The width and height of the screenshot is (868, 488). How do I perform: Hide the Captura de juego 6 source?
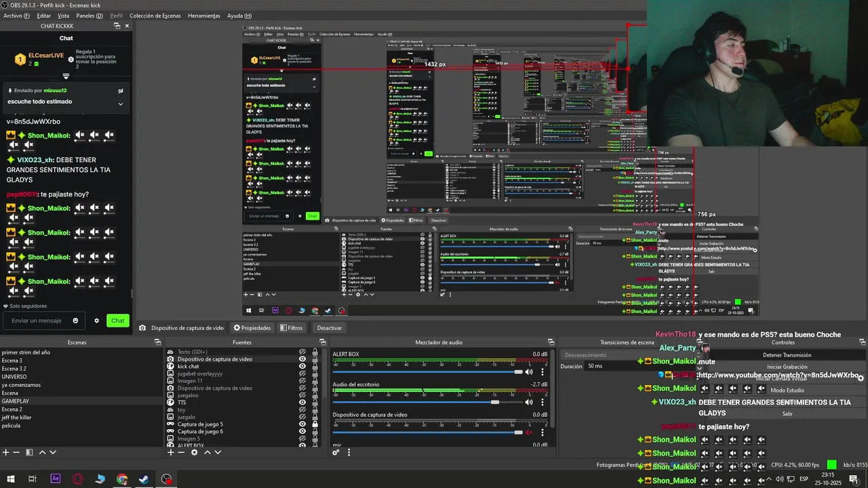pyautogui.click(x=302, y=432)
